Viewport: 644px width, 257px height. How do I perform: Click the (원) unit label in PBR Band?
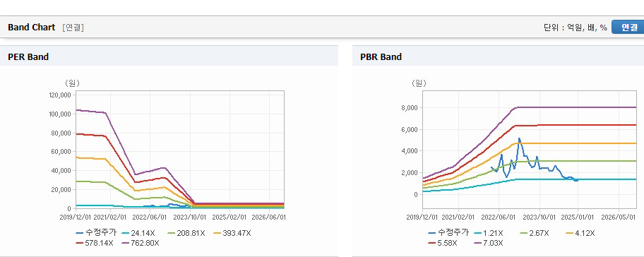tap(419, 83)
